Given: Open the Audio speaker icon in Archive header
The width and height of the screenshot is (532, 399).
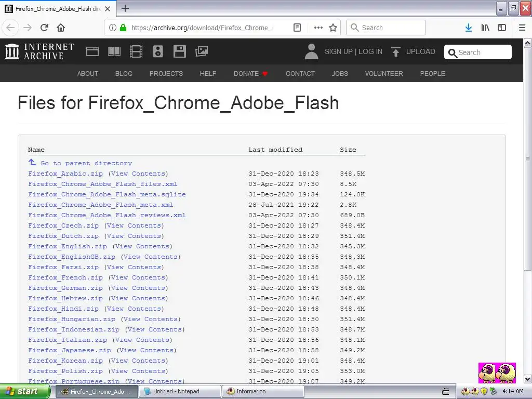Looking at the screenshot, I should (x=158, y=51).
